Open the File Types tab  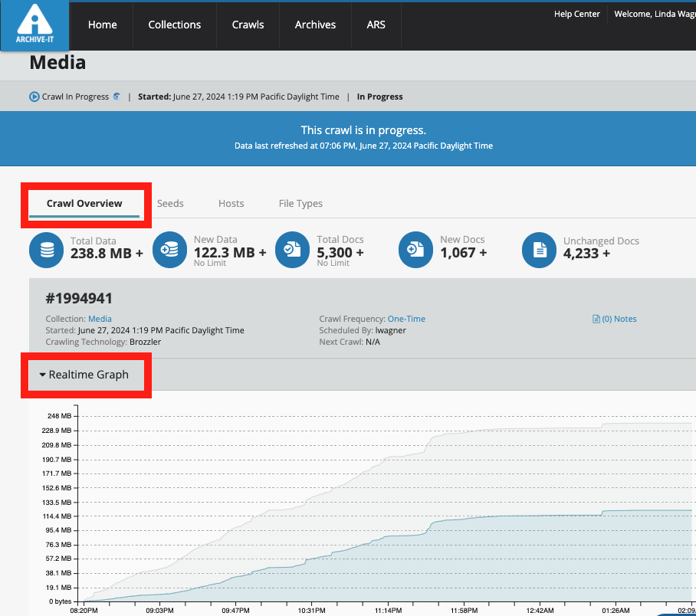coord(300,204)
